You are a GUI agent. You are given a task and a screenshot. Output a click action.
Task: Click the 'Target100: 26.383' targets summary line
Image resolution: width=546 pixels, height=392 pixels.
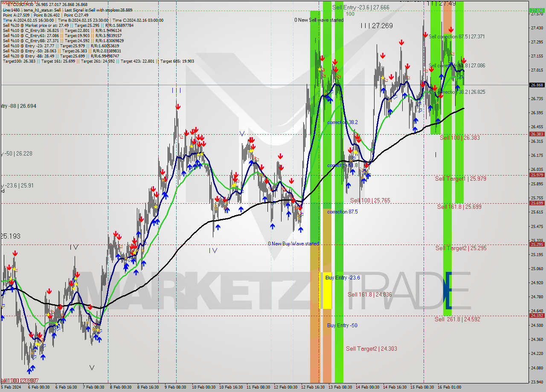(99, 61)
